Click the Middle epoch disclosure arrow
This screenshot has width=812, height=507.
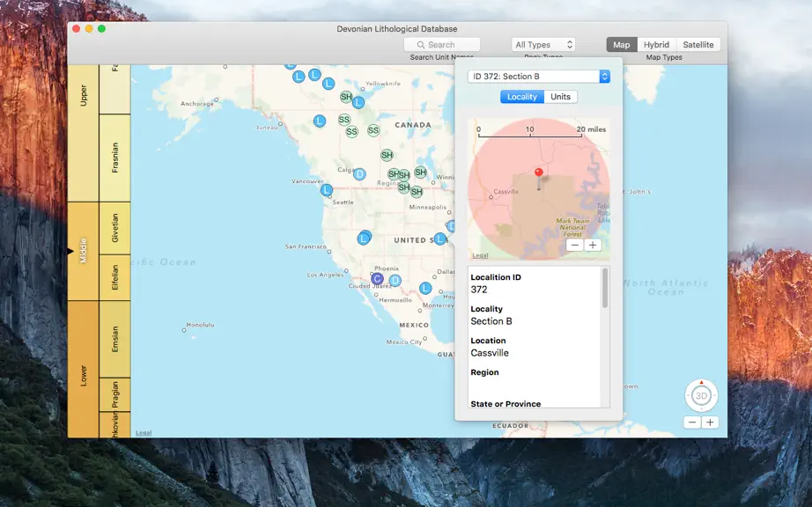point(70,251)
